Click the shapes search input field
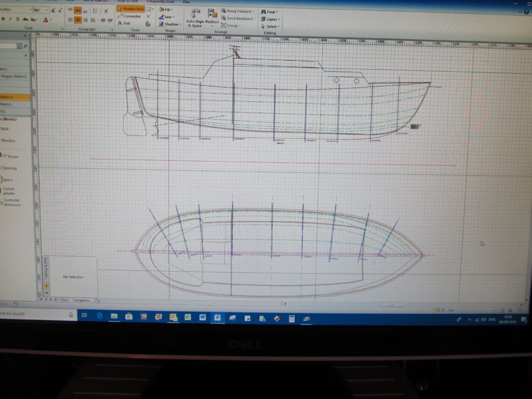532x399 pixels. 8,46
